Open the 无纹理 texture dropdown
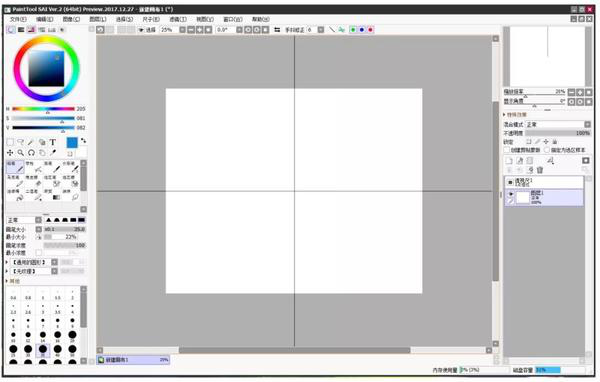Viewport: 600px width, 382px height. pyautogui.click(x=54, y=271)
